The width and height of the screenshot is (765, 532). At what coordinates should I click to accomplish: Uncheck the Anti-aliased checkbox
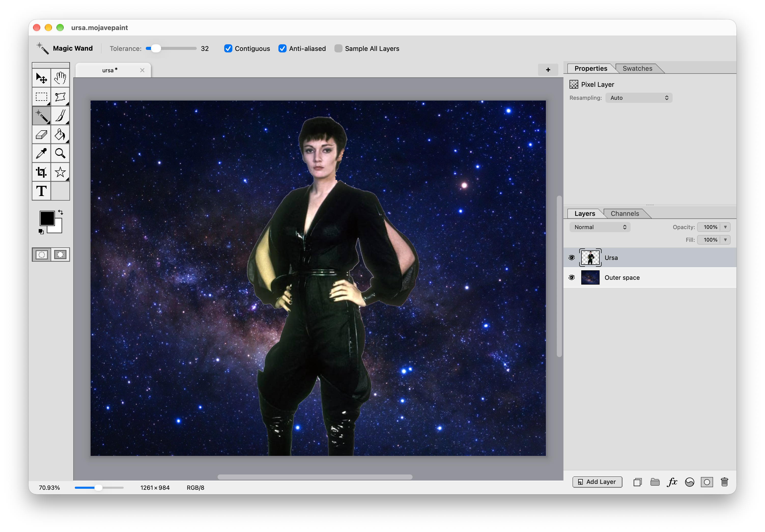[x=282, y=49]
